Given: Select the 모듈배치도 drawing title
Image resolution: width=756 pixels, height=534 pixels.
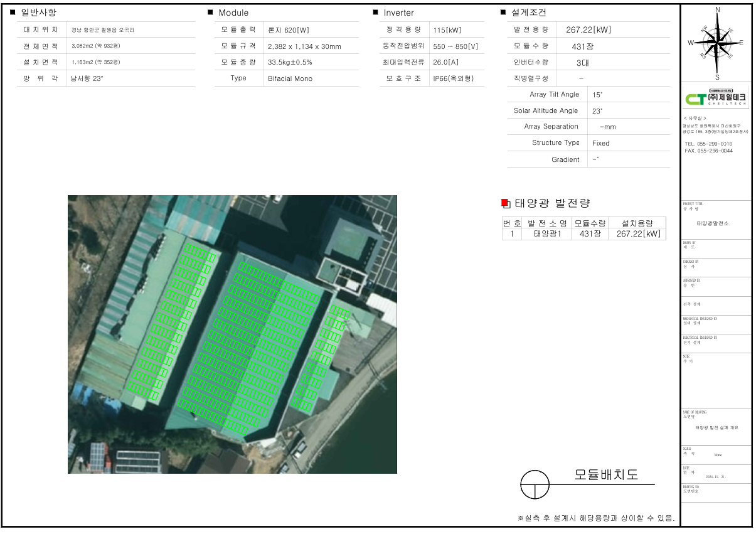Looking at the screenshot, I should click(x=606, y=475).
